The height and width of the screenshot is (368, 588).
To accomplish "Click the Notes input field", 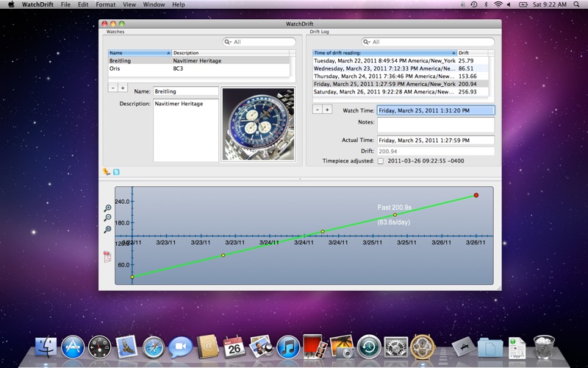I will pos(436,124).
